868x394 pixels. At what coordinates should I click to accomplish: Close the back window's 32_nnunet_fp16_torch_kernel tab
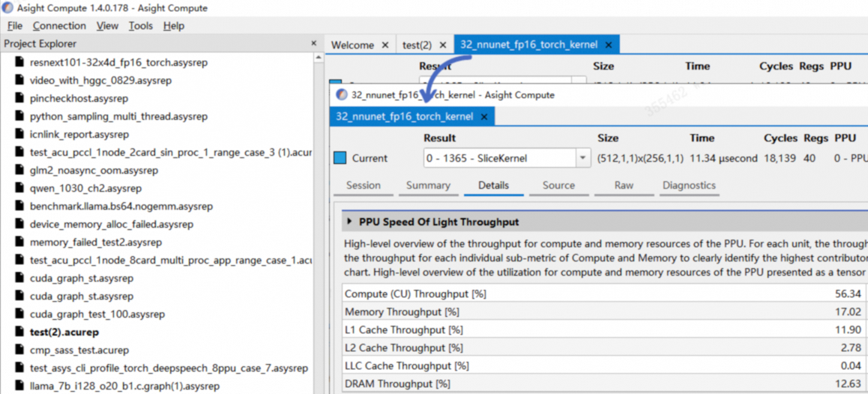[609, 46]
